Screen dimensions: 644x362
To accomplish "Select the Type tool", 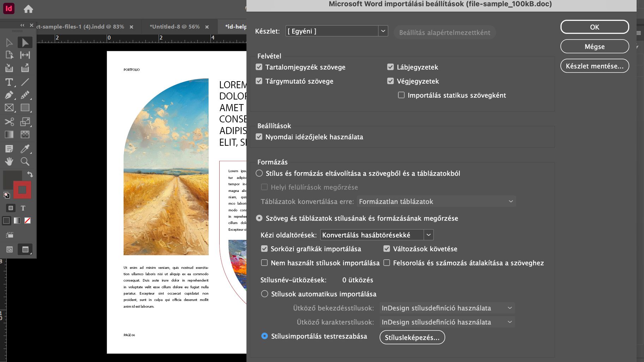I will pos(9,82).
